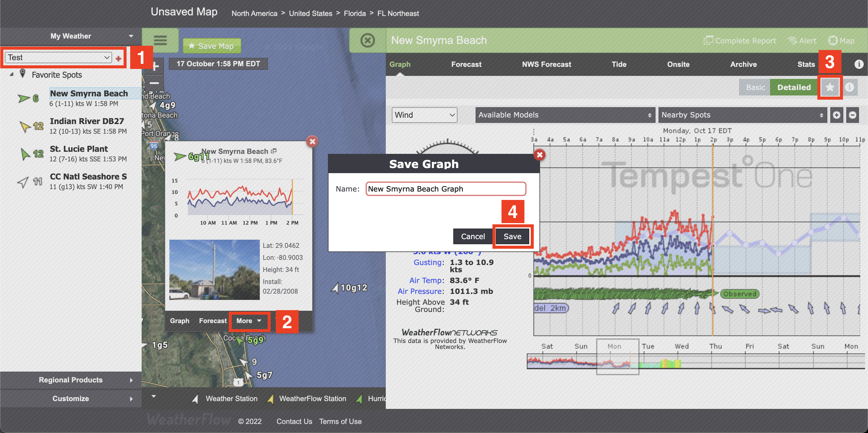Select St. Lucie Plant favorite spot

pos(78,149)
